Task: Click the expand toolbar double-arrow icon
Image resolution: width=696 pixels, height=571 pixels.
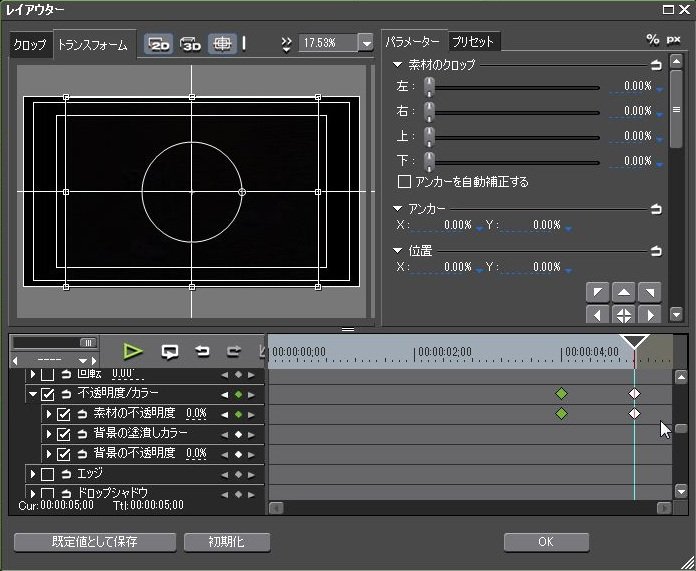Action: pos(287,44)
